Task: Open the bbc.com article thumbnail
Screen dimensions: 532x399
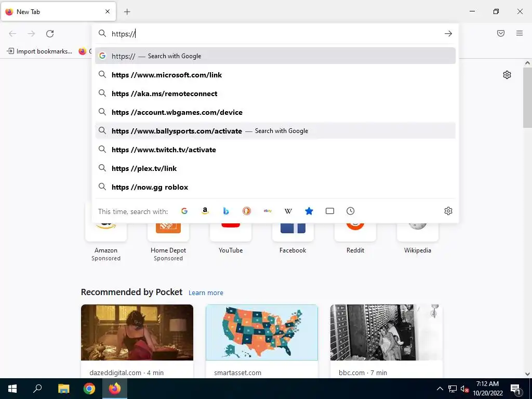Action: tap(387, 332)
